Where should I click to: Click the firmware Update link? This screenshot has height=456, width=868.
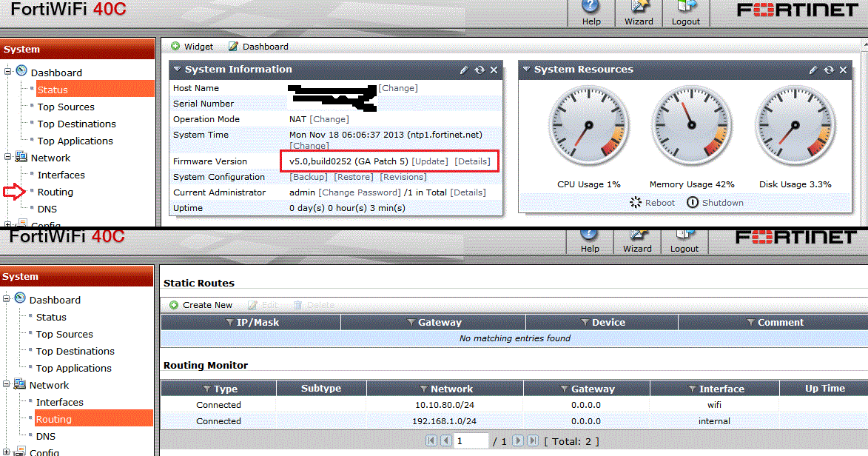click(x=430, y=161)
